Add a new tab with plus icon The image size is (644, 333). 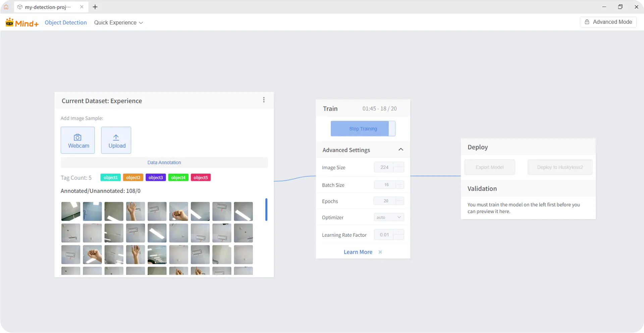(95, 7)
